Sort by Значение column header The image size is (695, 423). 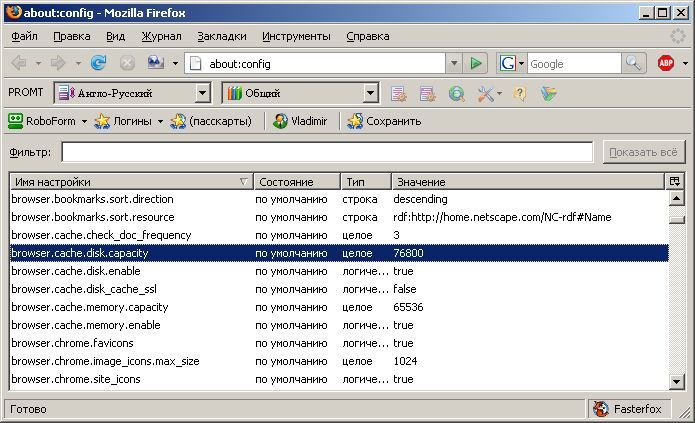point(528,182)
